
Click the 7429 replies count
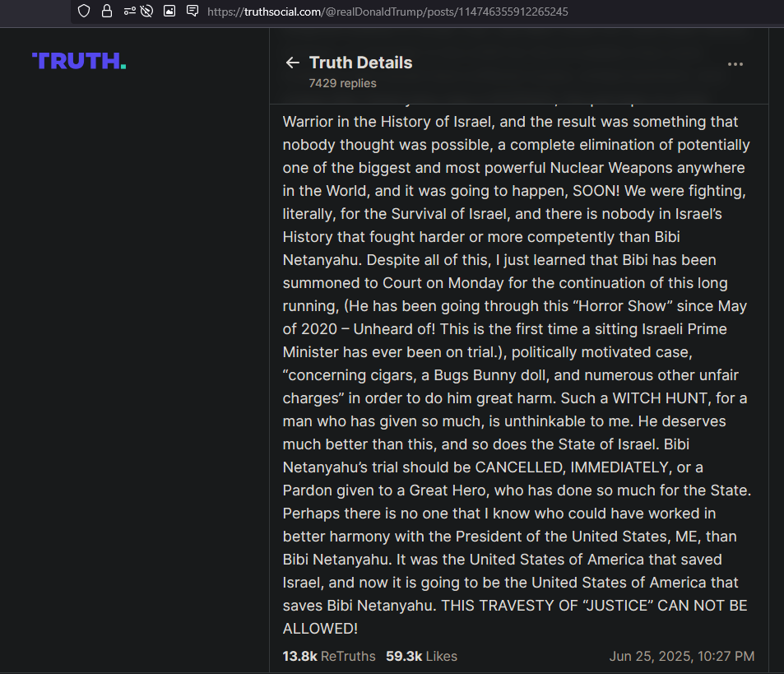pos(342,83)
